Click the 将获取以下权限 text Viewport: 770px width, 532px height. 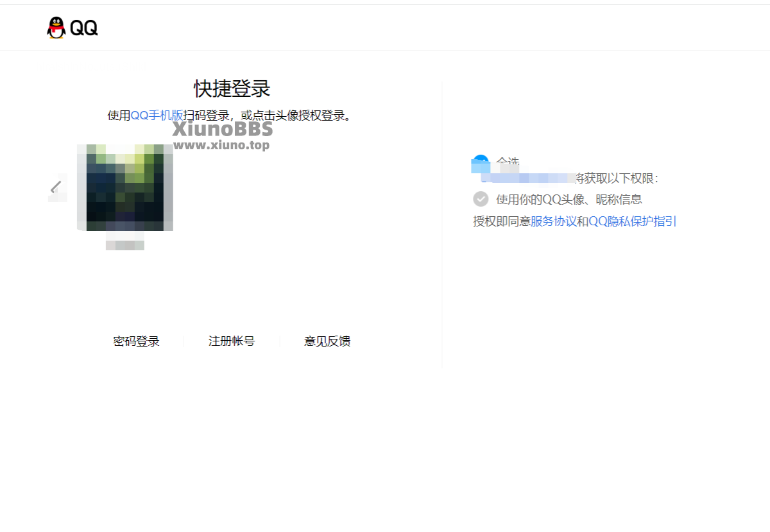(617, 178)
